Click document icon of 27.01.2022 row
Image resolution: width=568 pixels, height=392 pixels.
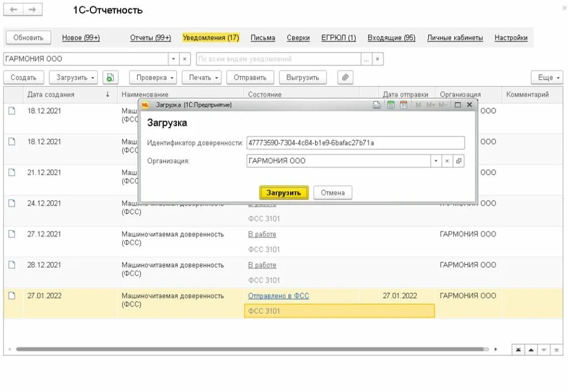(12, 296)
